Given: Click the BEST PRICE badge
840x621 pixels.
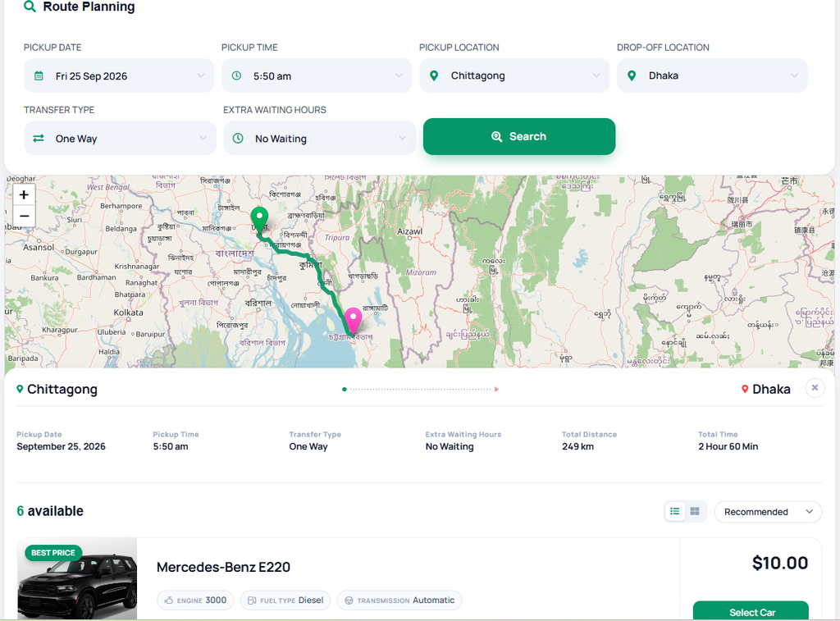Looking at the screenshot, I should point(53,552).
